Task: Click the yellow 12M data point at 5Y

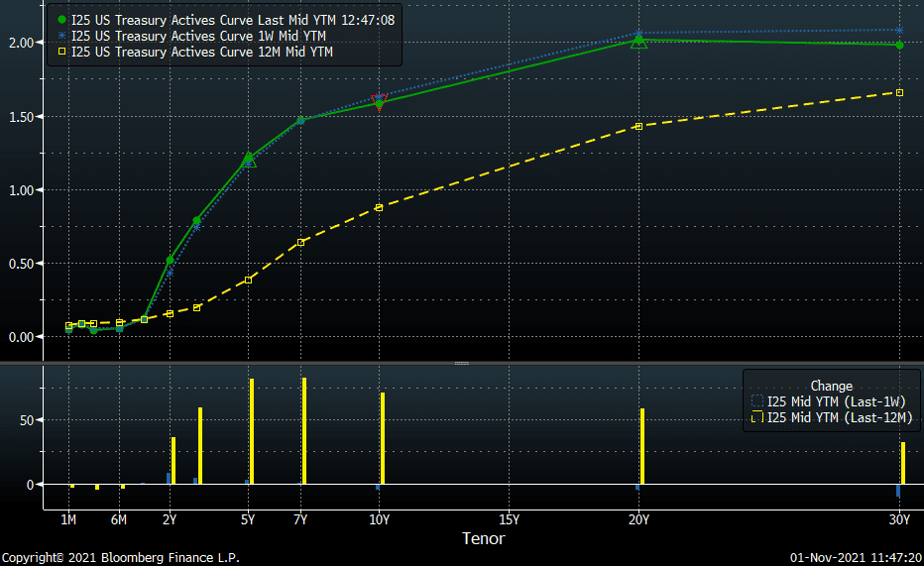Action: (248, 281)
